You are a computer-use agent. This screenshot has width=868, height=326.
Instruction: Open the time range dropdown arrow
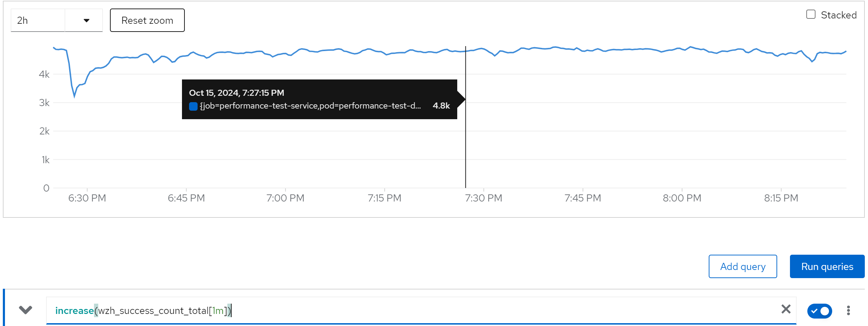click(86, 21)
